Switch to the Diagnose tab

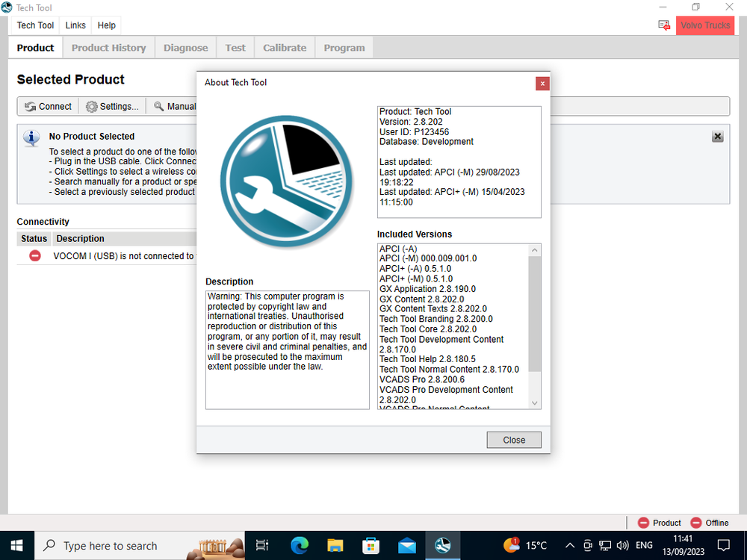click(x=185, y=48)
